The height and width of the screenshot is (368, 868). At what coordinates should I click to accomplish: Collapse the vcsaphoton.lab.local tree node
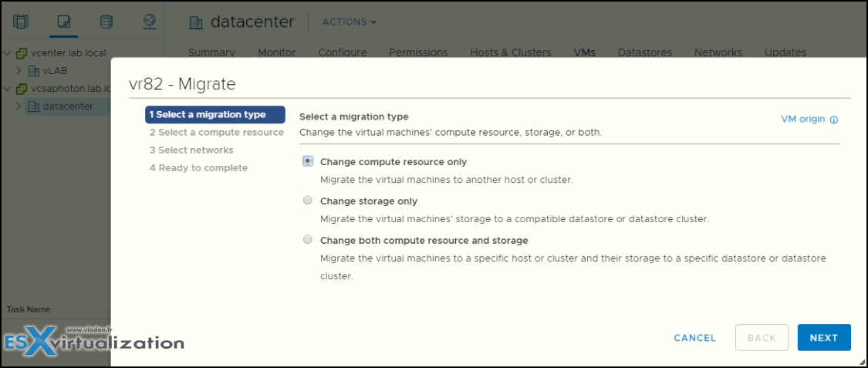point(7,89)
